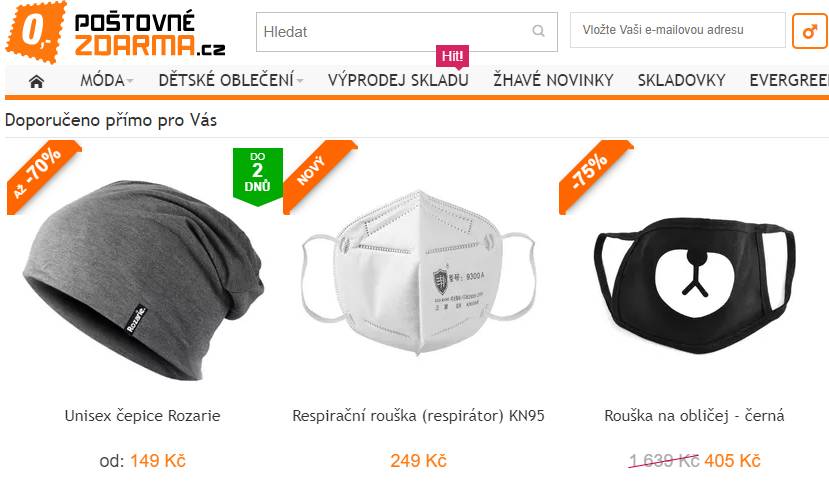Click the e-mail address input field
This screenshot has height=484, width=829.
click(678, 30)
